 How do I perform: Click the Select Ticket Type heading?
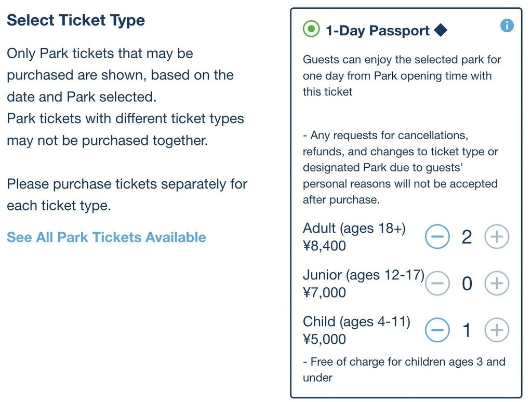(76, 20)
